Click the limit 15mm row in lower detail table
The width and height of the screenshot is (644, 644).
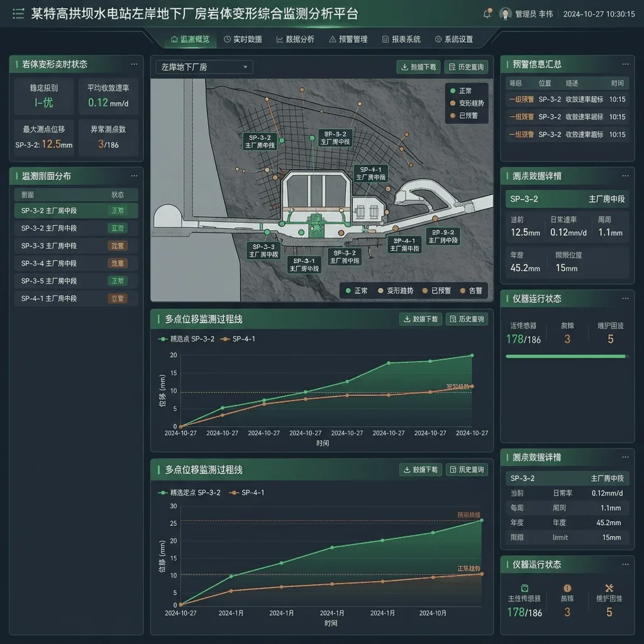567,537
